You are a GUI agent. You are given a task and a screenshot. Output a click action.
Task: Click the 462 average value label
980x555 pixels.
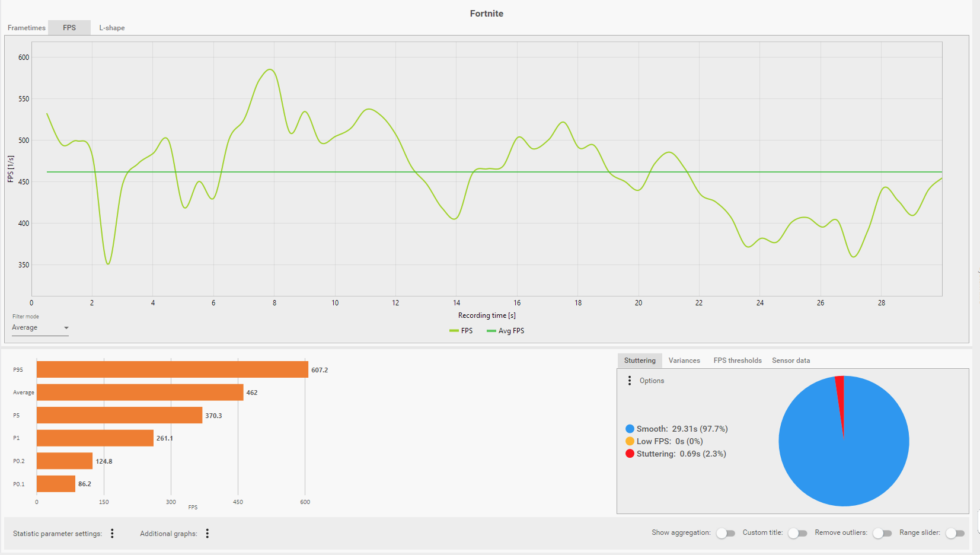pos(252,393)
